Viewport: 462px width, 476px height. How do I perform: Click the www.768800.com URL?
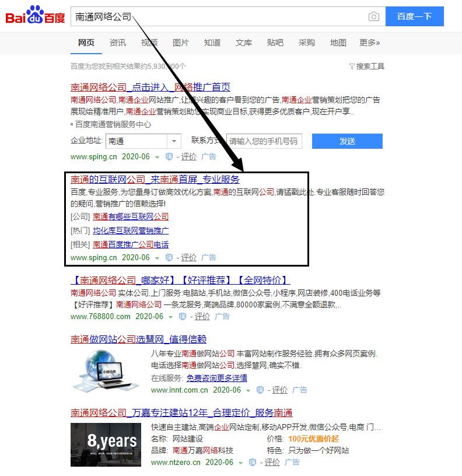pos(100,317)
